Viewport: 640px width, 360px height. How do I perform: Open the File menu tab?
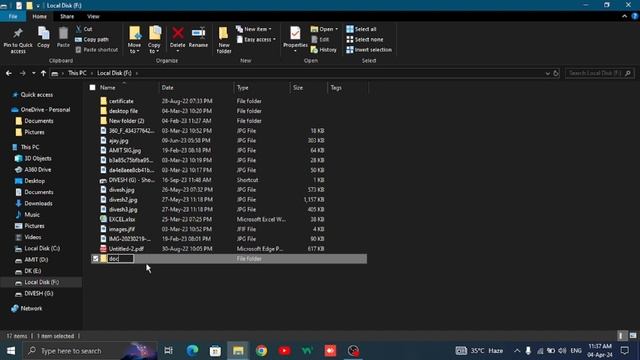click(x=13, y=16)
